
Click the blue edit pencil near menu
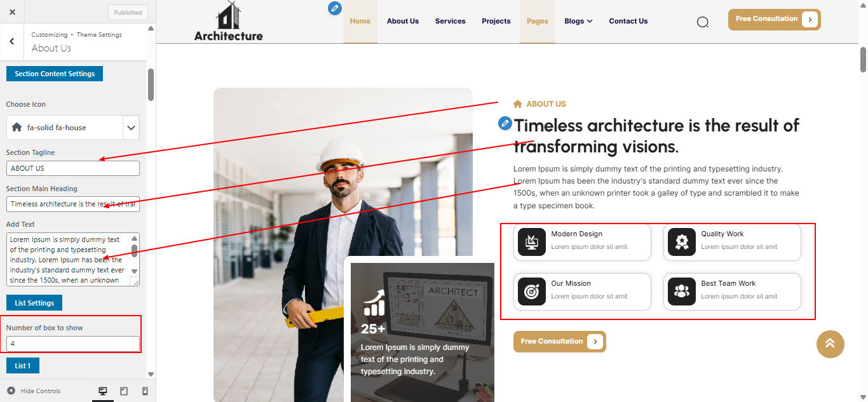coord(335,8)
